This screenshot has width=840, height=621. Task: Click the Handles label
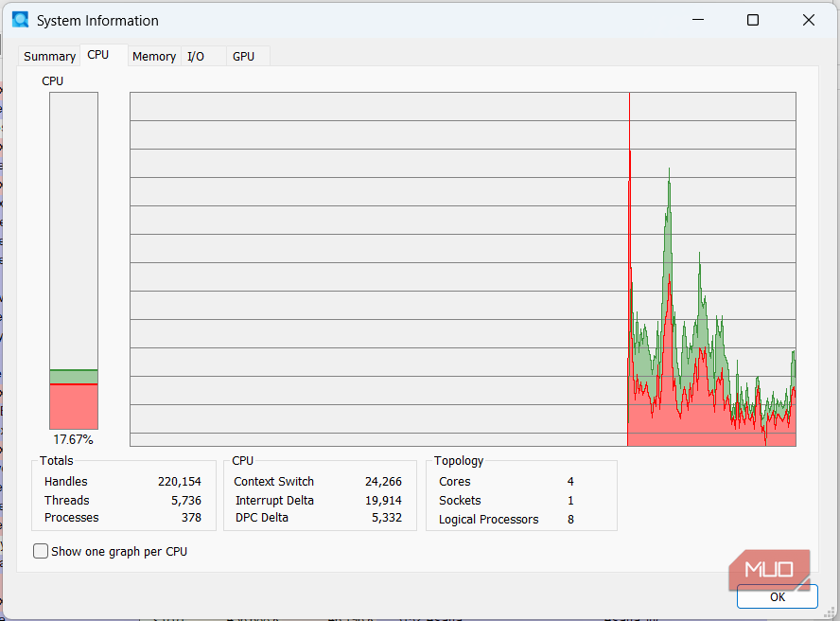pos(66,482)
